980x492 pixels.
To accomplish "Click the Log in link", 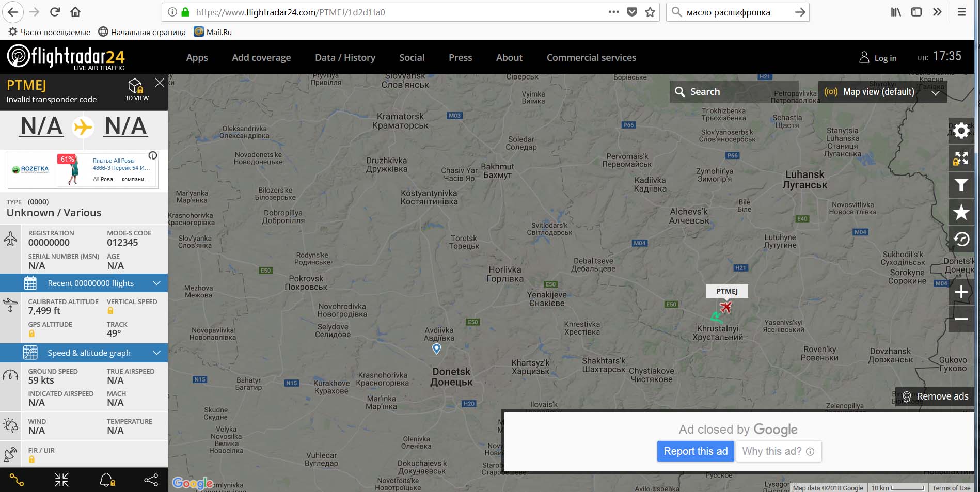I will click(x=878, y=58).
